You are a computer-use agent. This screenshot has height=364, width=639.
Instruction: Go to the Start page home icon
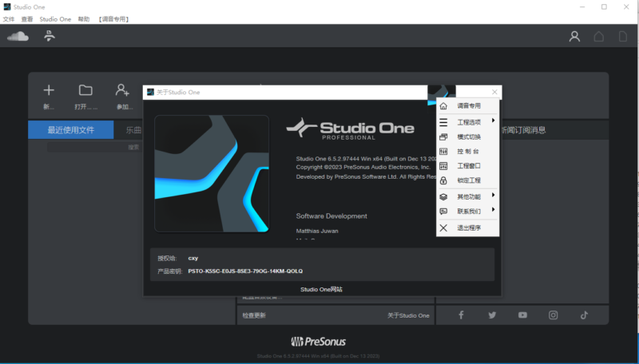point(598,36)
